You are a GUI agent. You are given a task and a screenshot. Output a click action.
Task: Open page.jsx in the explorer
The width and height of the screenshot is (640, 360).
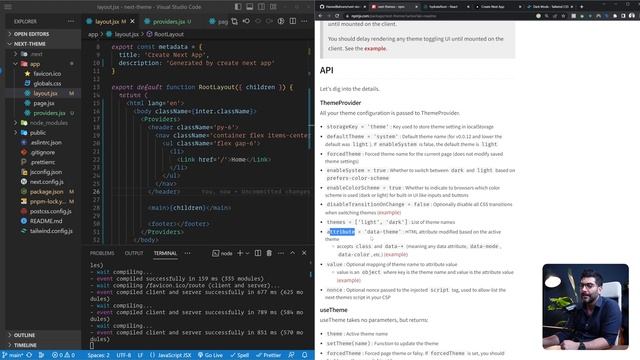pyautogui.click(x=44, y=103)
